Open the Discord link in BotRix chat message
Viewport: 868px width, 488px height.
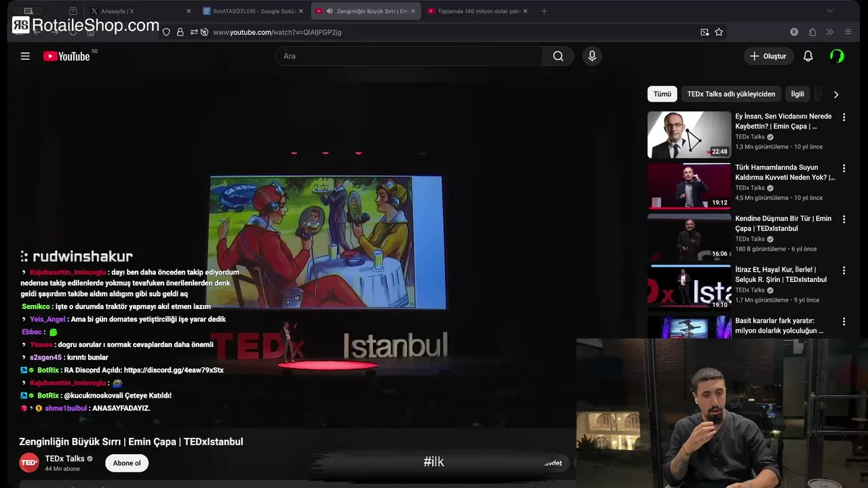coord(174,370)
